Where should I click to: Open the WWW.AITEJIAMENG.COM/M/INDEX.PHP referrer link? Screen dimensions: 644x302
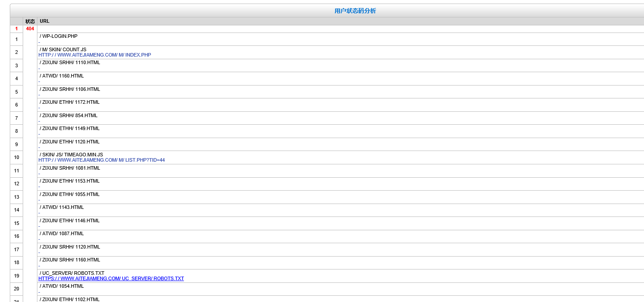tap(94, 55)
